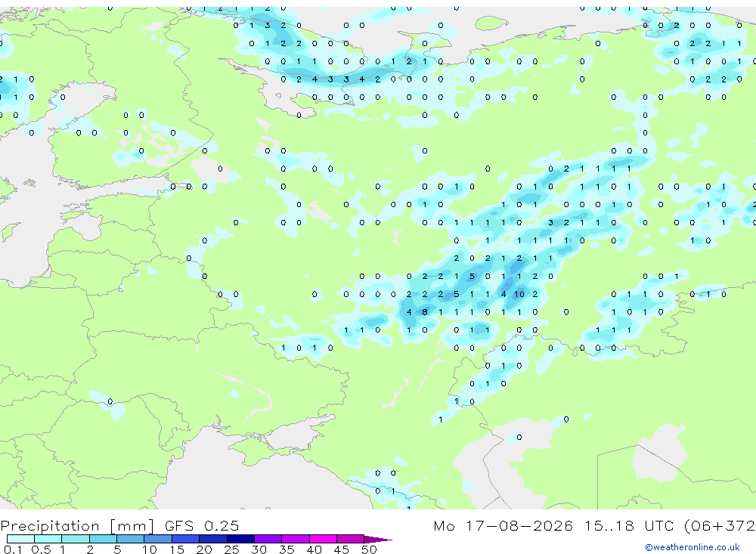Click the 10–15 mm blue legend segment
The image size is (756, 554).
[158, 539]
